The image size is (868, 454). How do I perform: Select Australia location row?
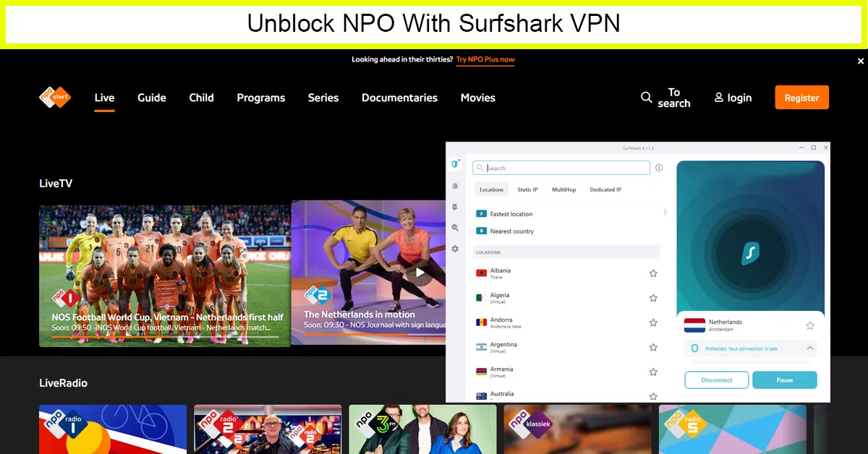tap(566, 395)
